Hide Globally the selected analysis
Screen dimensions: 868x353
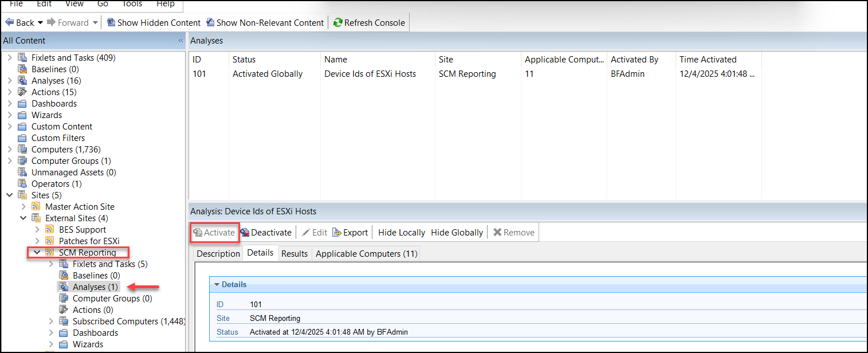coord(457,233)
